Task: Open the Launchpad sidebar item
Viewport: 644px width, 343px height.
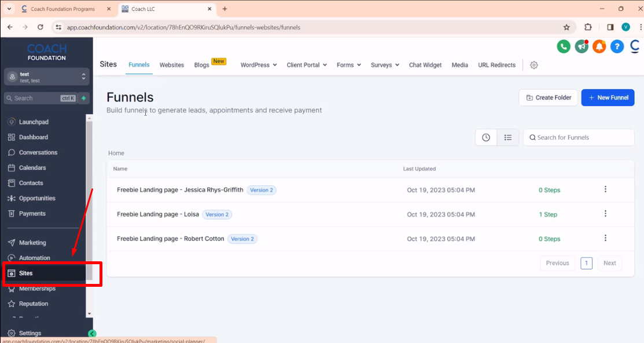Action: click(28, 122)
